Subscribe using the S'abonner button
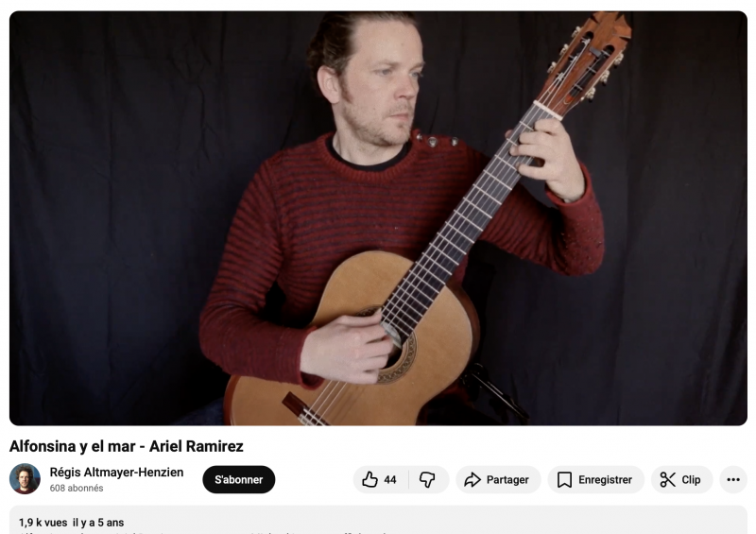Screen dimensions: 756x534 pyautogui.click(x=239, y=479)
